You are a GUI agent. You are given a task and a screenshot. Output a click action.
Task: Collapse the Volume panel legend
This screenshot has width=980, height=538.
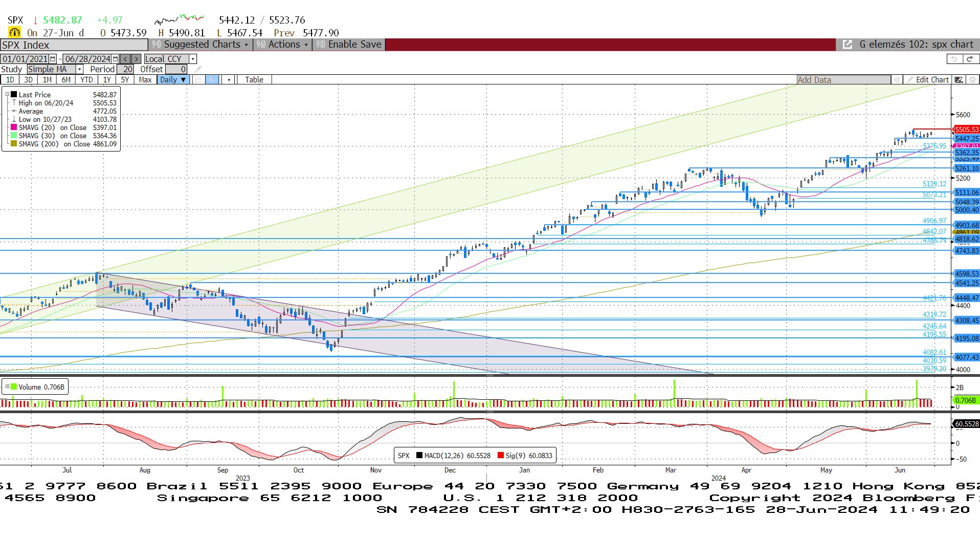7,387
